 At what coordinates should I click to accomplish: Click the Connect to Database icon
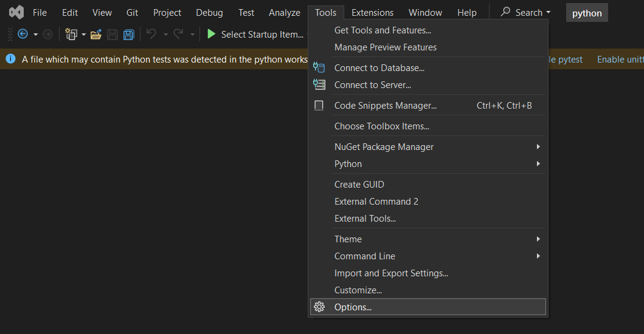pyautogui.click(x=319, y=67)
